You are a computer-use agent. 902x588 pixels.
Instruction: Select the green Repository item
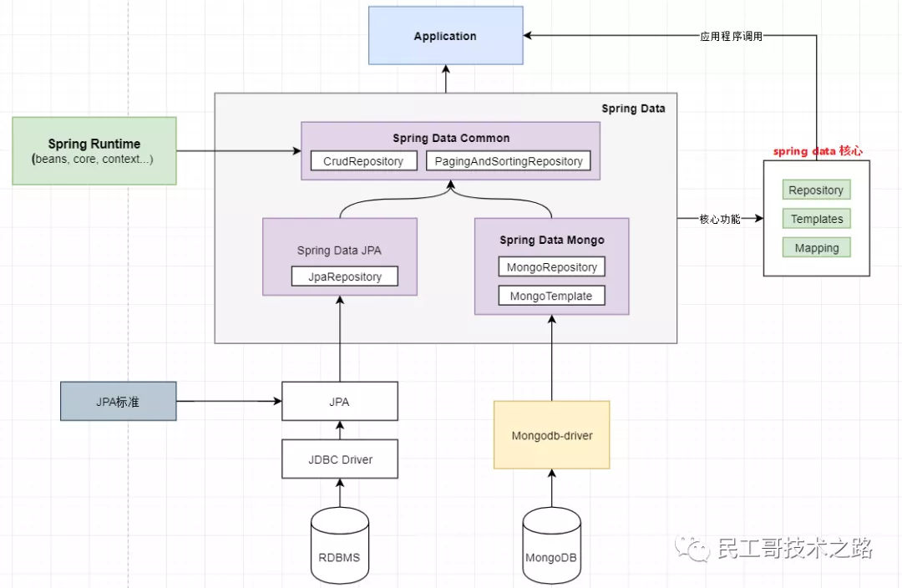(x=816, y=190)
